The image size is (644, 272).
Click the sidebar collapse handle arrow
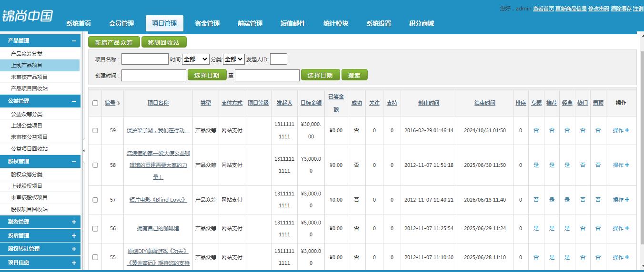tap(84, 151)
